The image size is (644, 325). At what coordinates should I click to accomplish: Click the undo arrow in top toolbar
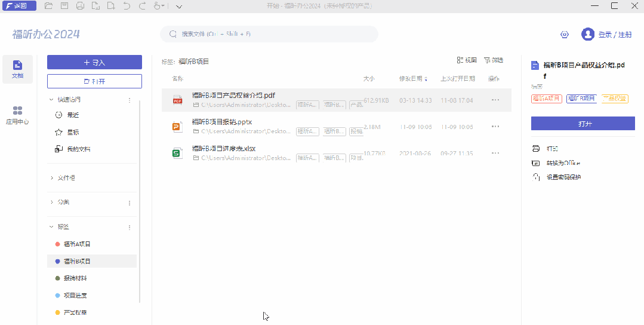click(127, 6)
